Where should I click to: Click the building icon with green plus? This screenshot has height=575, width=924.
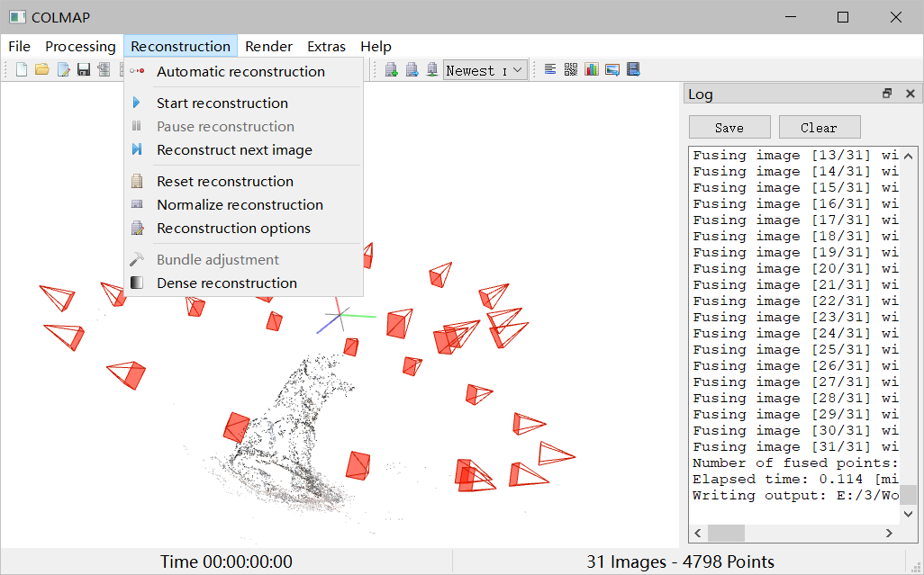(x=391, y=70)
